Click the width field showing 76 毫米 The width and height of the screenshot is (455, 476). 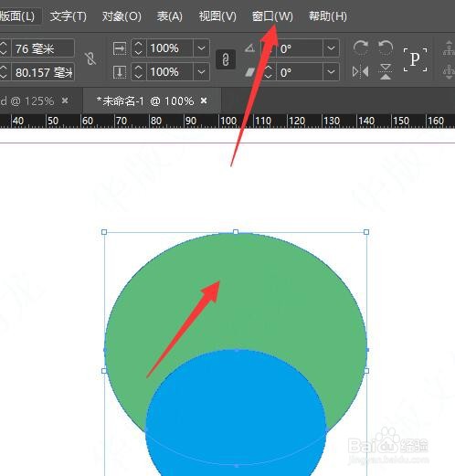[43, 48]
